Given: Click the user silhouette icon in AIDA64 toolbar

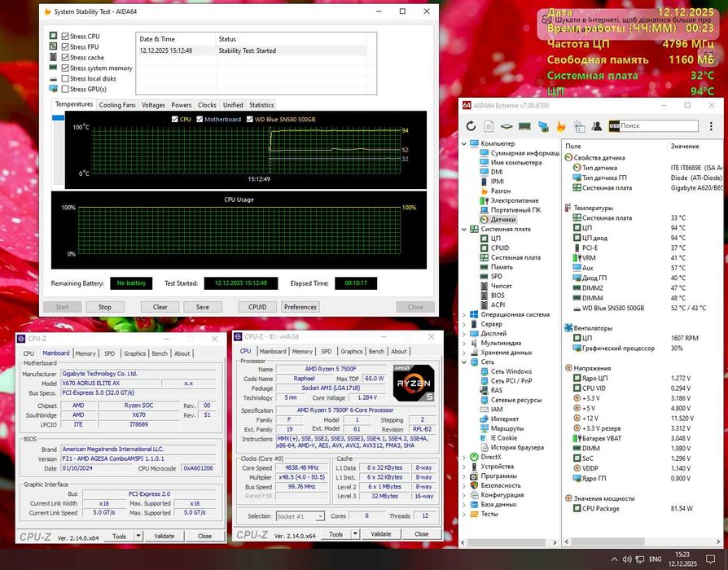Looking at the screenshot, I should [597, 125].
